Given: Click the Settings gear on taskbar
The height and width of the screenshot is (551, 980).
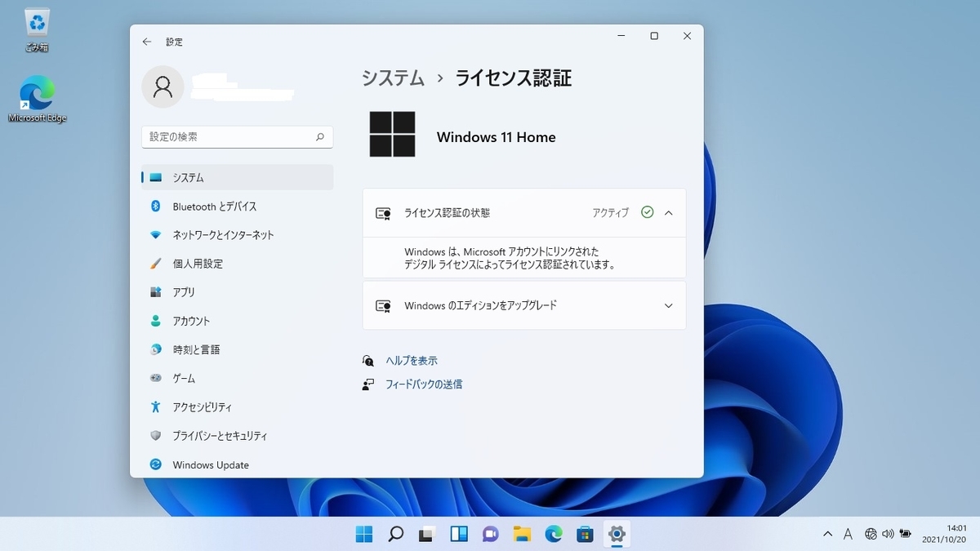Looking at the screenshot, I should tap(617, 534).
